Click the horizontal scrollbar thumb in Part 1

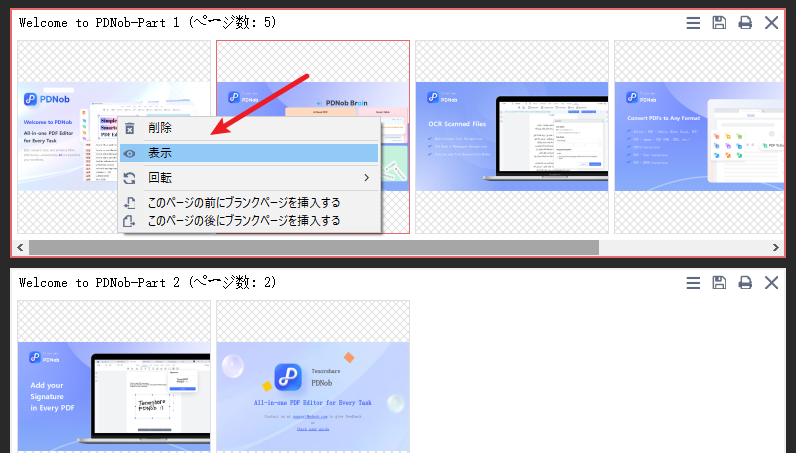click(314, 248)
